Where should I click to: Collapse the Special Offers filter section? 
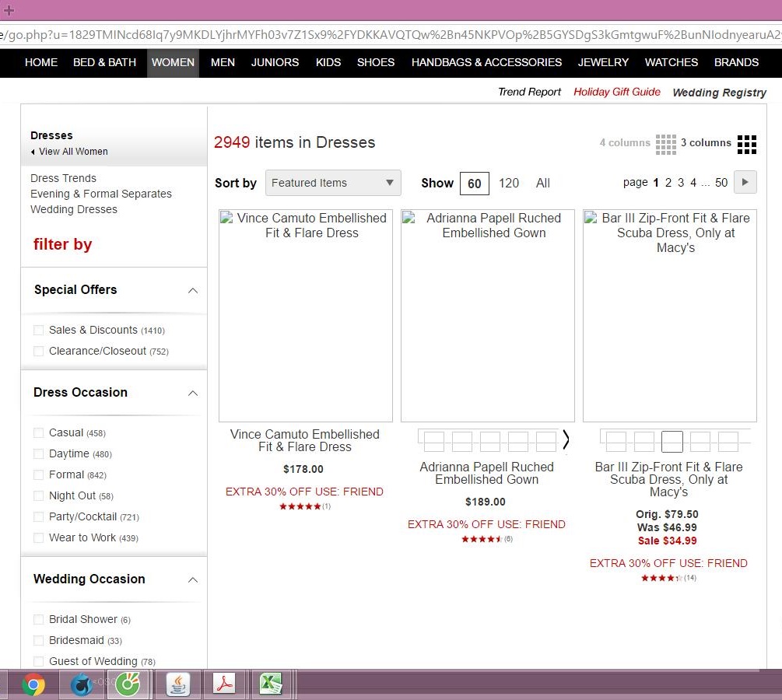(x=193, y=291)
